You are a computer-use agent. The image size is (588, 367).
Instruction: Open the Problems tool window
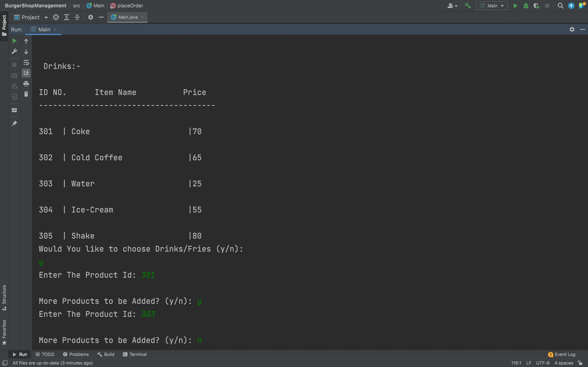tap(76, 354)
